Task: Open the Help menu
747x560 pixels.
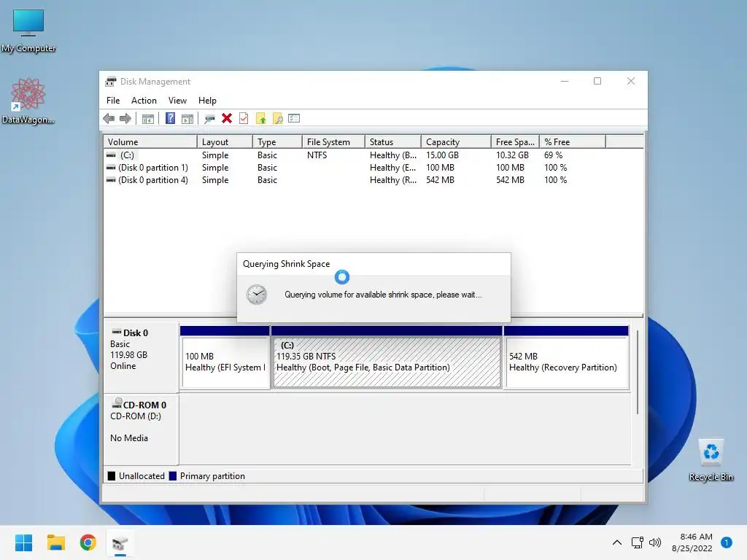Action: [x=207, y=101]
